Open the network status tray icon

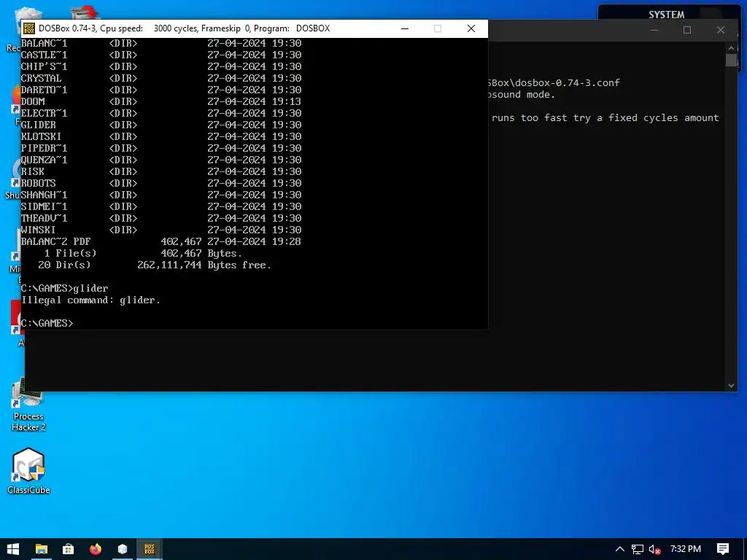coord(637,549)
